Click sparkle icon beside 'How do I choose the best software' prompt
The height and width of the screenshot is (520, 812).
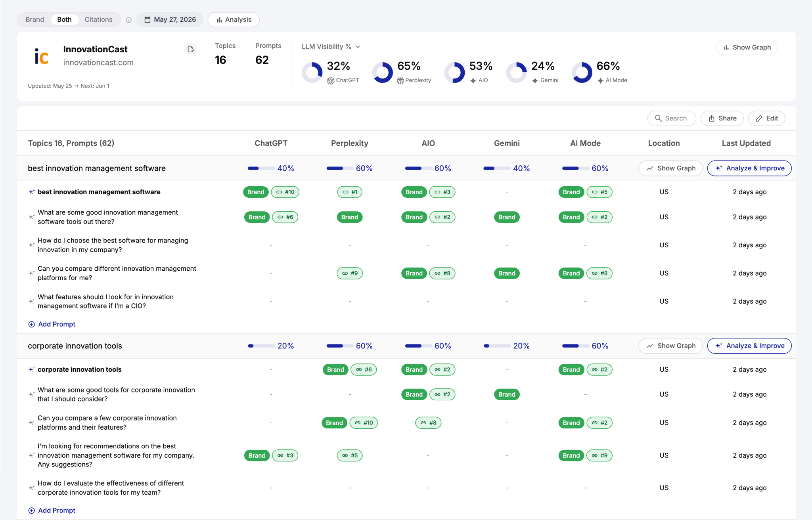31,245
